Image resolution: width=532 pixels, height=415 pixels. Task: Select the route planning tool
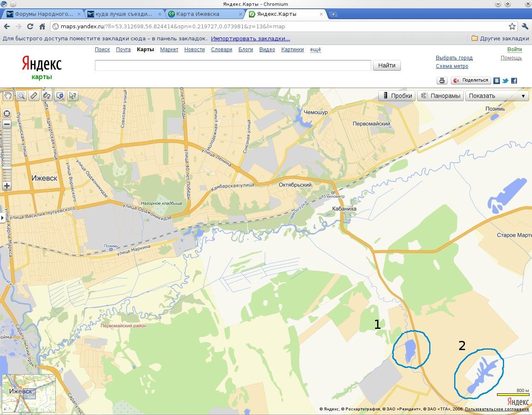click(x=47, y=96)
